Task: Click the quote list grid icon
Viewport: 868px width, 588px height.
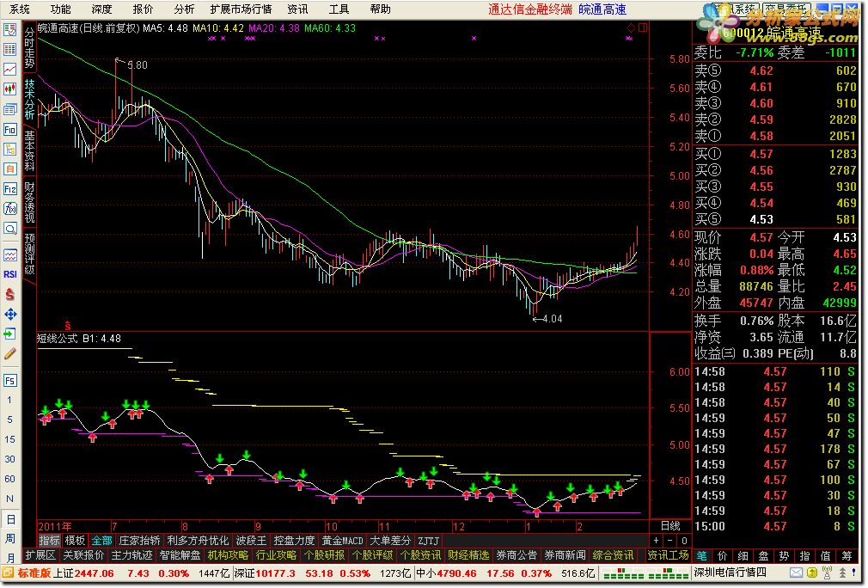Action: pyautogui.click(x=10, y=49)
